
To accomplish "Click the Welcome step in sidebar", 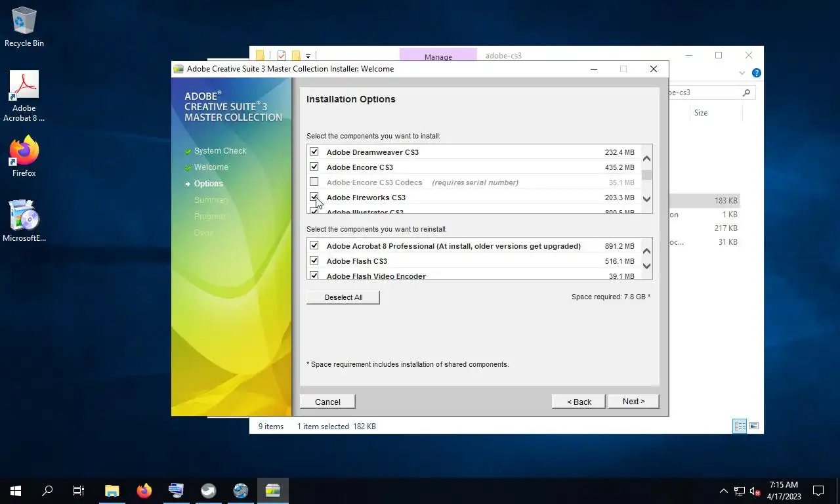I will coord(211,167).
